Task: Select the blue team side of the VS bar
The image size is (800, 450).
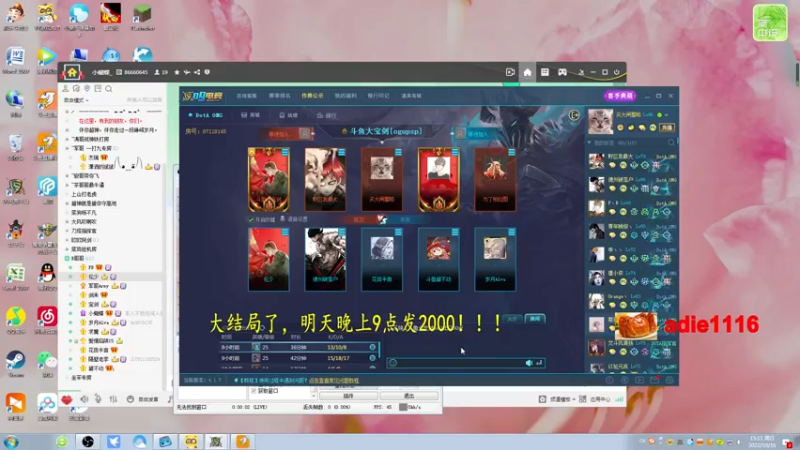Action: pos(406,219)
